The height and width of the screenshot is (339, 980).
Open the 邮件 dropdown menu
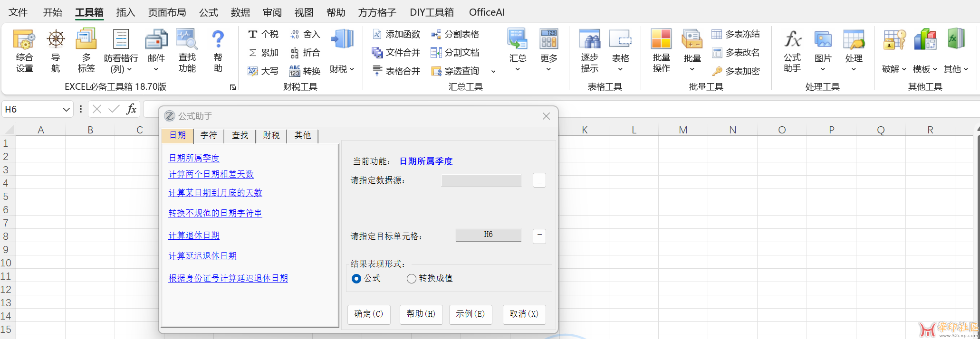(156, 69)
